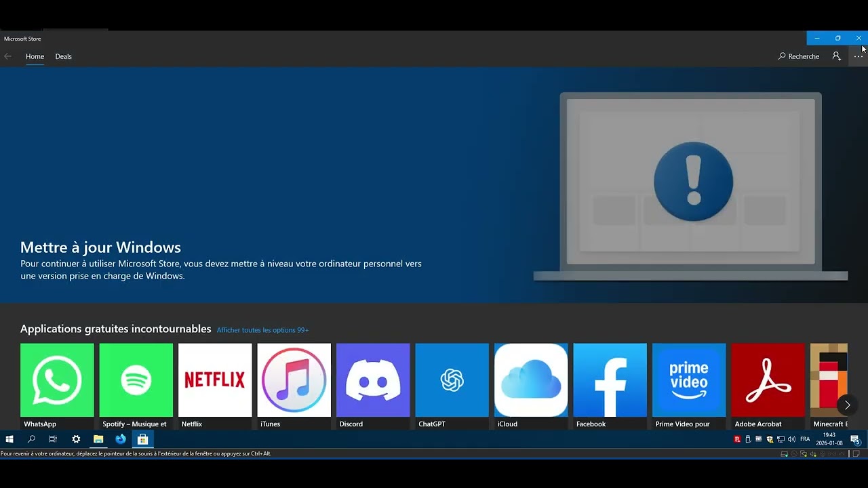The width and height of the screenshot is (868, 488).
Task: Open network status tray icon
Action: point(781,439)
